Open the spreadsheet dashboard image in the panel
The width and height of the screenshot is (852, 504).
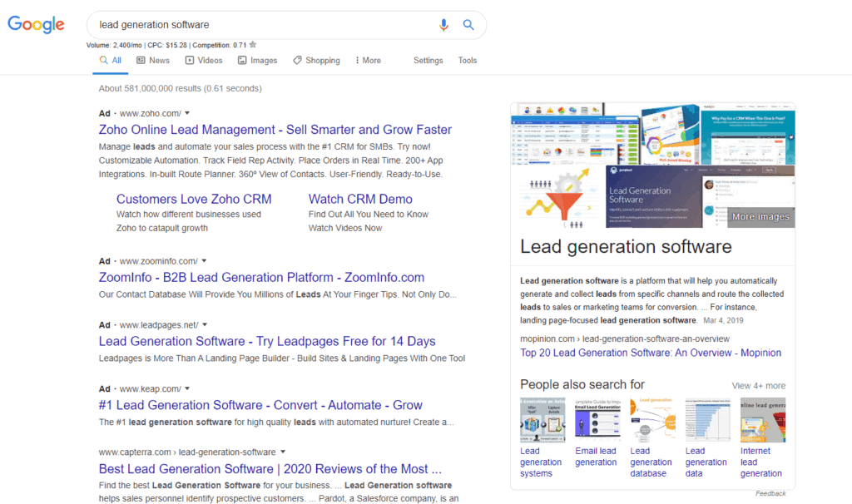575,133
